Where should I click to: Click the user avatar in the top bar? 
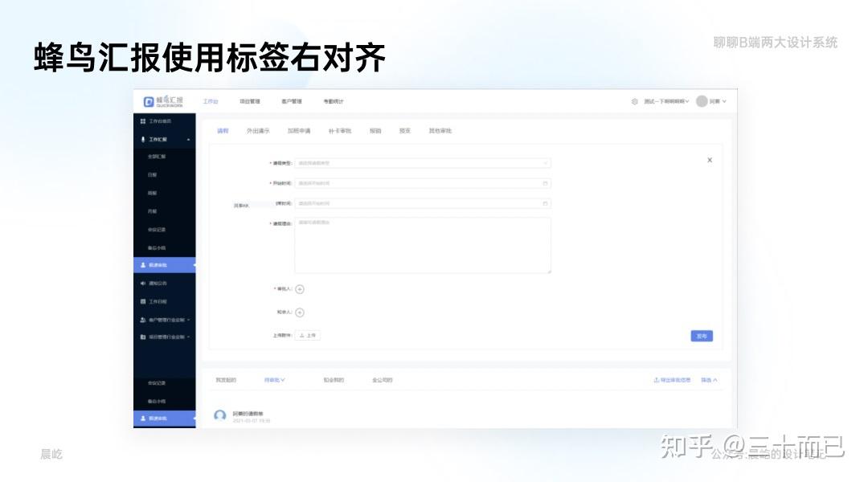702,101
